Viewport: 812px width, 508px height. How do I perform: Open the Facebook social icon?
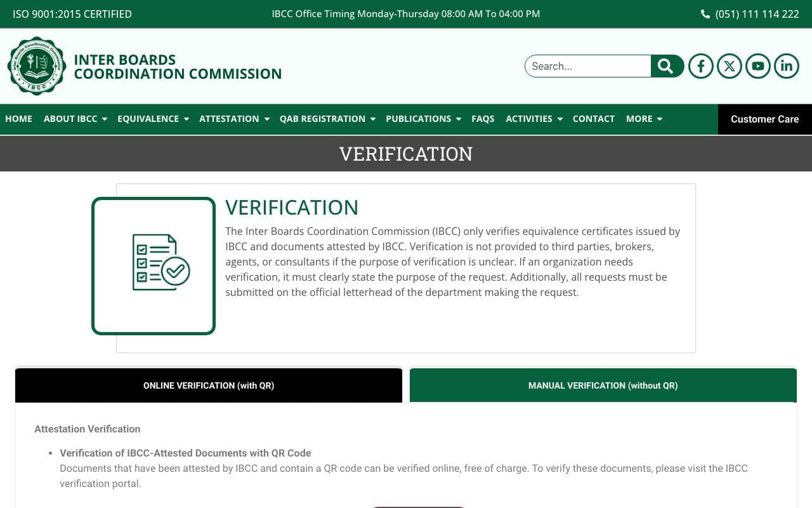tap(701, 66)
